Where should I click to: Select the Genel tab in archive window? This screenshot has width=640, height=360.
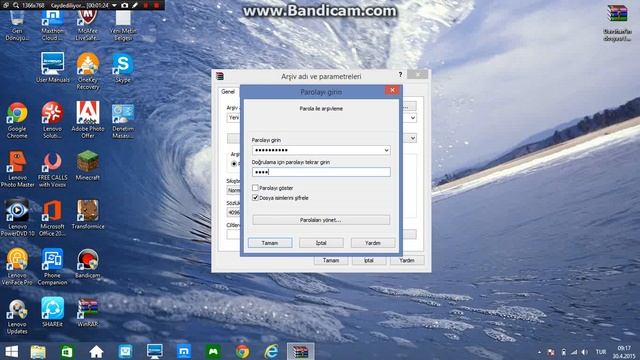point(228,92)
